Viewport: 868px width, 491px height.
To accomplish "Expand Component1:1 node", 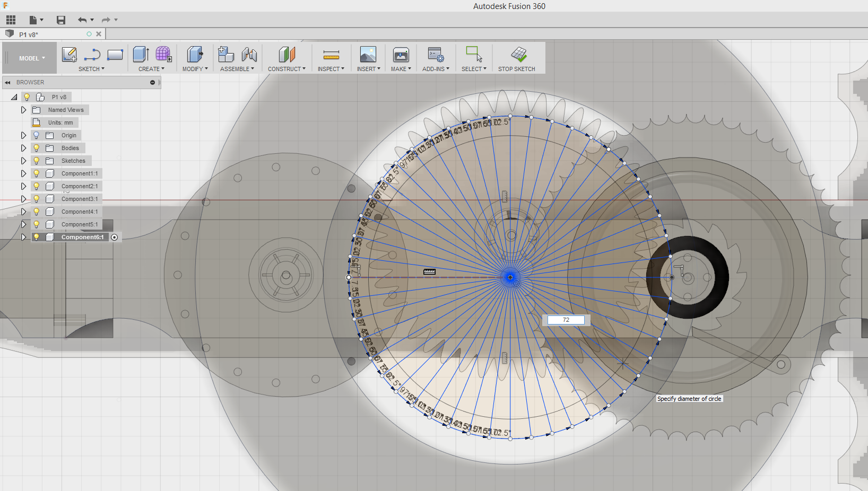I will [x=23, y=173].
